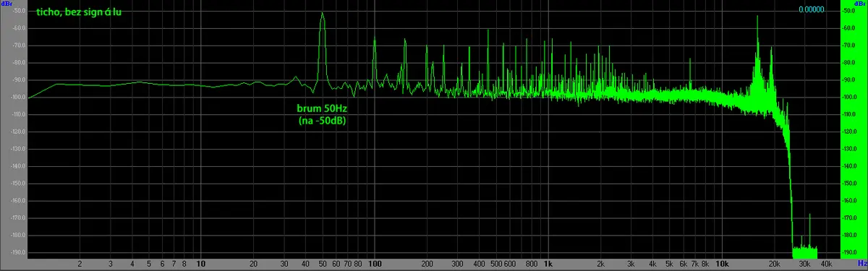
Task: Click the -150.0 label on the green dBr scale
Action: [x=850, y=184]
